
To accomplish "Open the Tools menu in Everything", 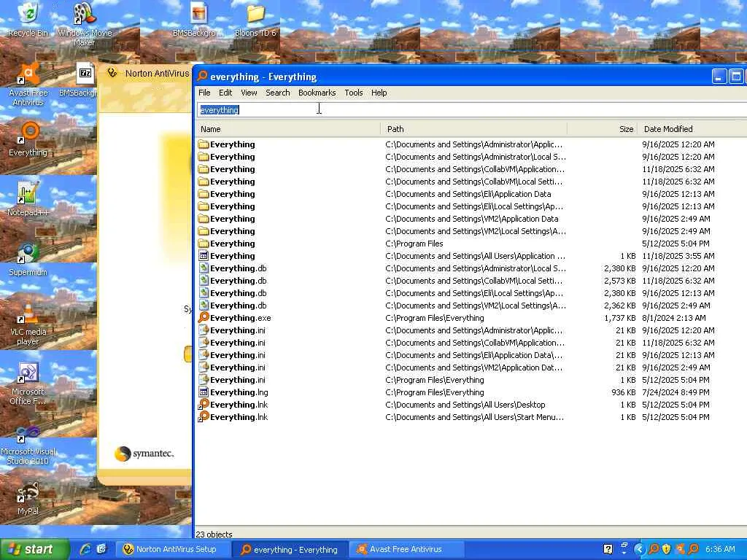I will 354,93.
